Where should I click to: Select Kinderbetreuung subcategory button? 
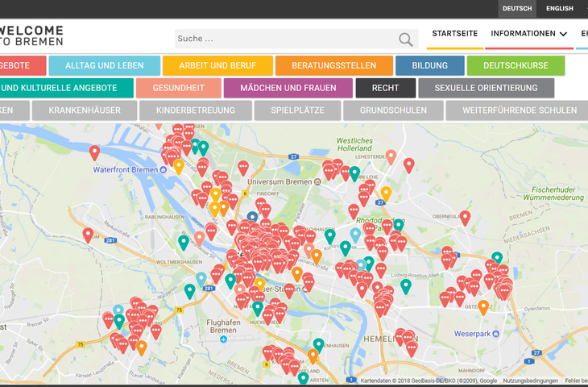pyautogui.click(x=196, y=110)
